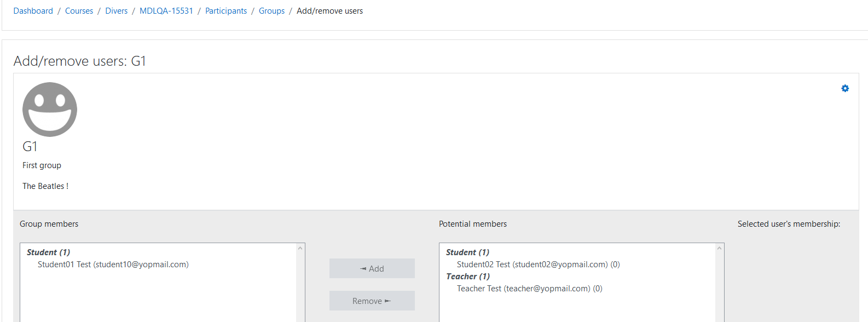The width and height of the screenshot is (868, 322).
Task: Go to Dashboard breadcrumb link
Action: 33,11
